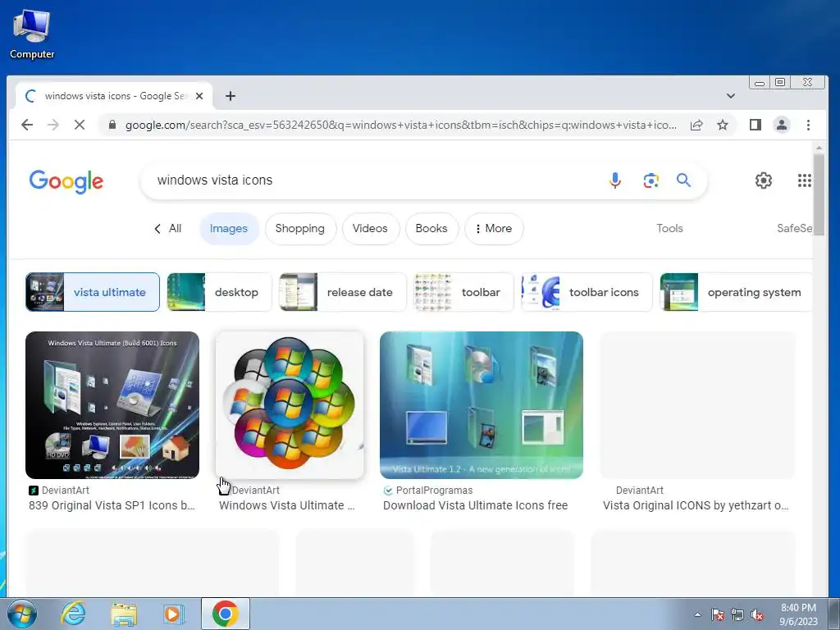Open the Vista Ultimate 1.2 icons thumbnail

[x=481, y=405]
